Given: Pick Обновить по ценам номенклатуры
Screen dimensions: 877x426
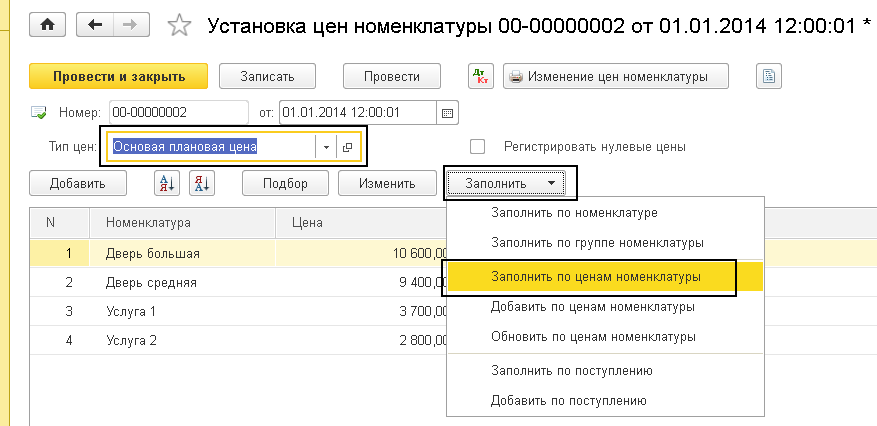Looking at the screenshot, I should click(x=606, y=337).
